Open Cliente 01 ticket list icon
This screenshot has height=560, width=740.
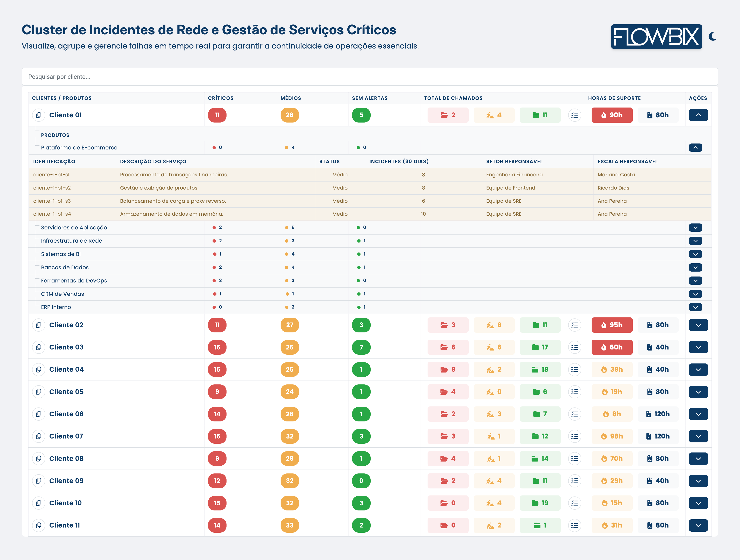click(x=574, y=115)
